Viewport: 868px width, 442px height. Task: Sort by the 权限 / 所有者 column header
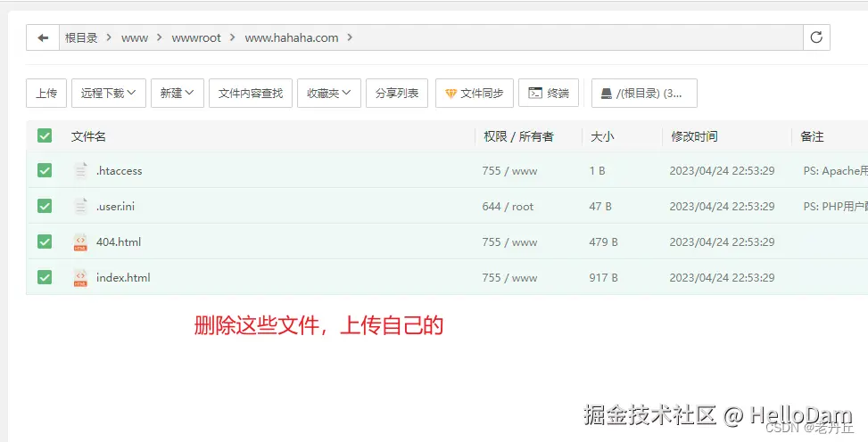[518, 136]
